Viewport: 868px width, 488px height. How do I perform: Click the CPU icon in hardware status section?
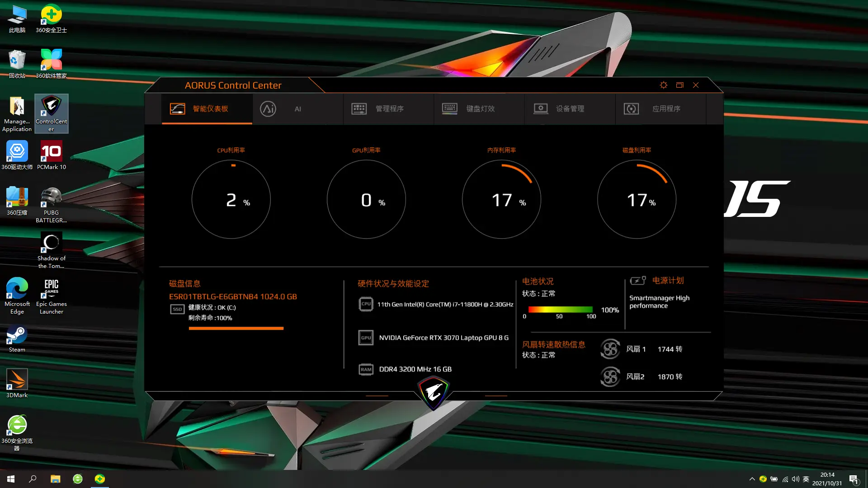point(366,304)
